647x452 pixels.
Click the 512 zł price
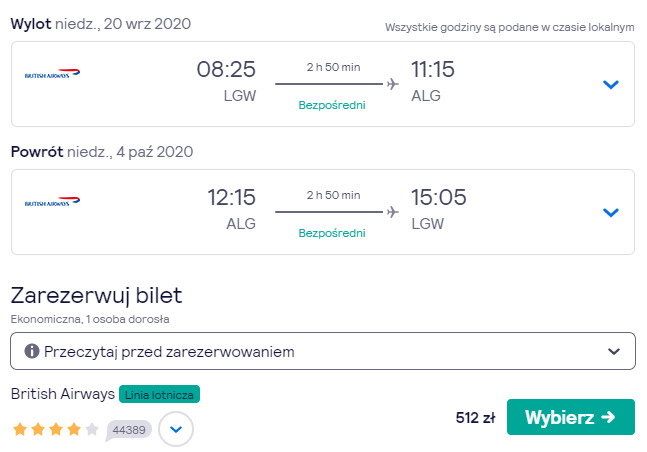(475, 418)
